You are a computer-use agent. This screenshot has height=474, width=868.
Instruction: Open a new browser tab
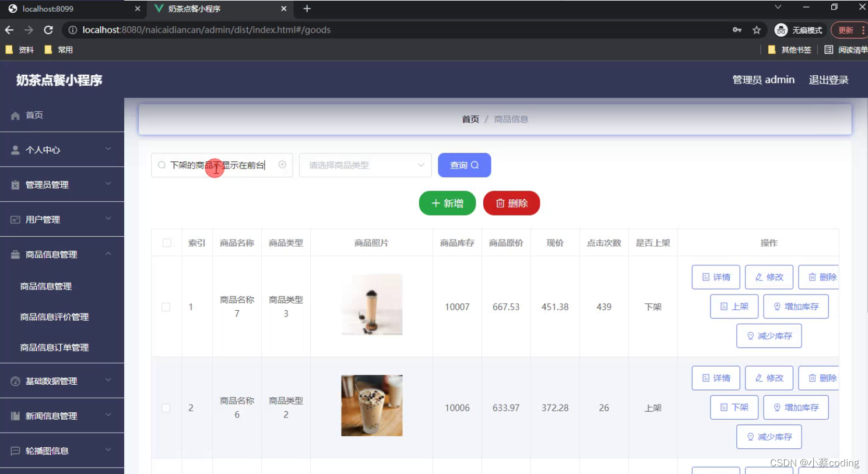click(307, 9)
